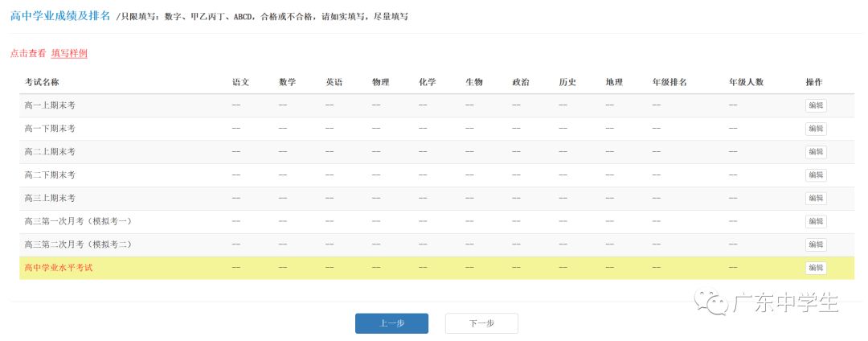Select the 历史 column header
Viewport: 868px width, 341px height.
567,83
